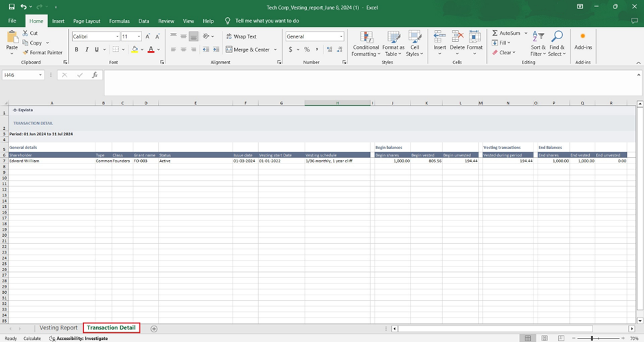This screenshot has width=644, height=342.
Task: Click the formula bar input area
Action: (369, 82)
